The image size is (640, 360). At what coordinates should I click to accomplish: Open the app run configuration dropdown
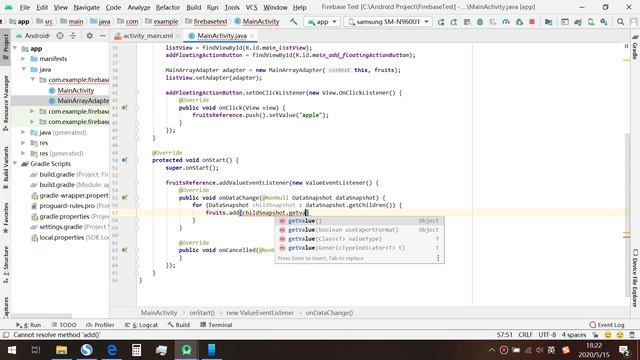point(322,22)
